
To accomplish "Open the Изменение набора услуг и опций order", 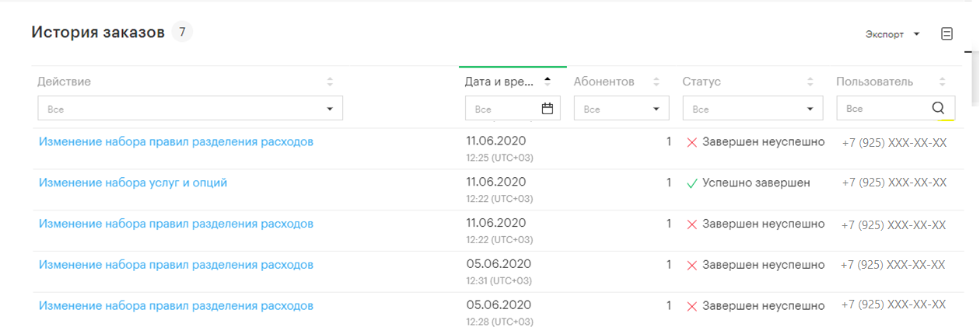I will [133, 183].
